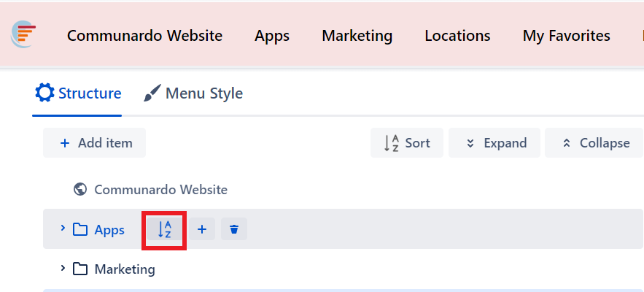644x292 pixels.
Task: Click the Add item button
Action: (95, 143)
